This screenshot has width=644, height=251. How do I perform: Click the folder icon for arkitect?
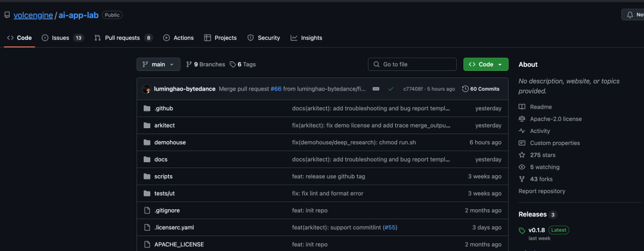[147, 125]
